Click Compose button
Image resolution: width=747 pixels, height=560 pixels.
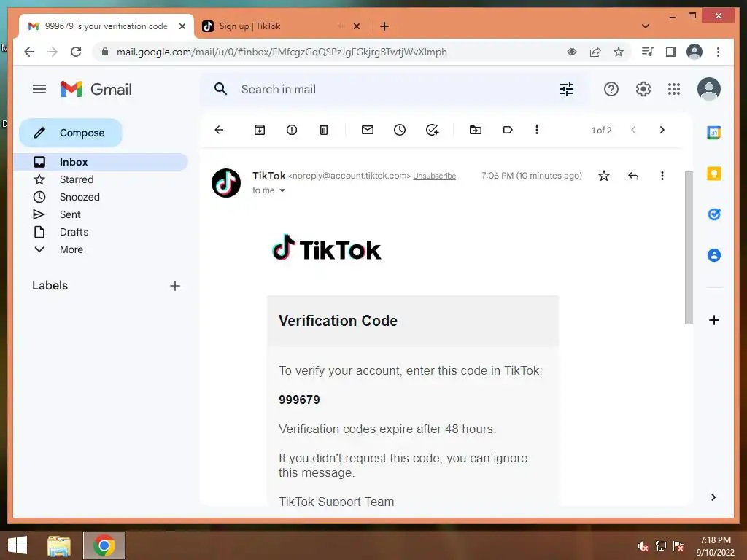click(71, 133)
